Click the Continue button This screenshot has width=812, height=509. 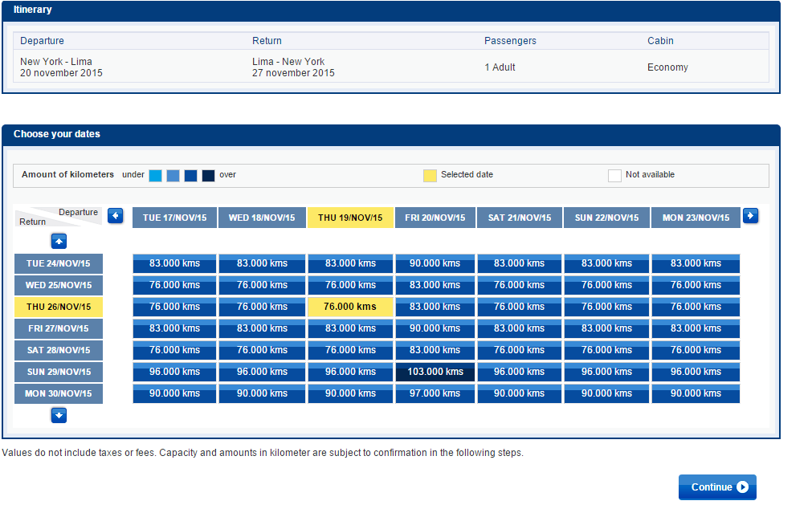coord(717,487)
